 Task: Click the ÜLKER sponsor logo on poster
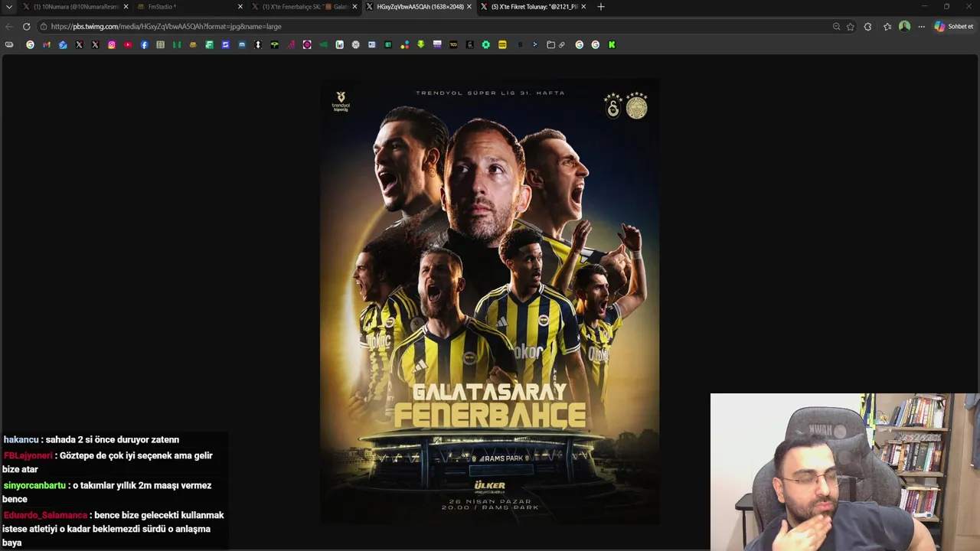click(489, 486)
